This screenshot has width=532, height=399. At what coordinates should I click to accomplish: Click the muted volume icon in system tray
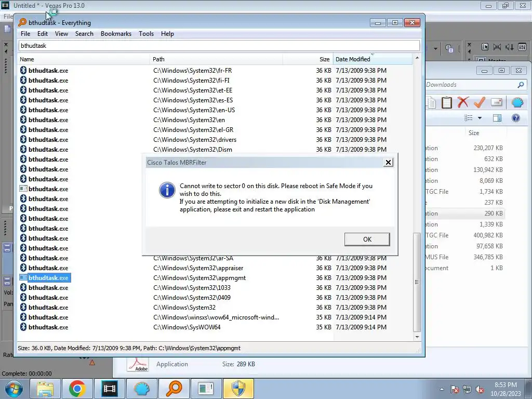480,390
